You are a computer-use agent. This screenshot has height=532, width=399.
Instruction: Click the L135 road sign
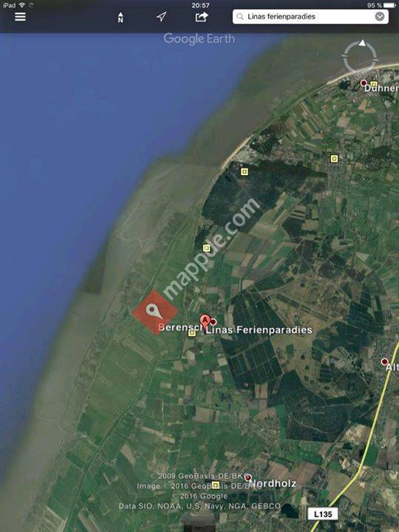click(323, 514)
